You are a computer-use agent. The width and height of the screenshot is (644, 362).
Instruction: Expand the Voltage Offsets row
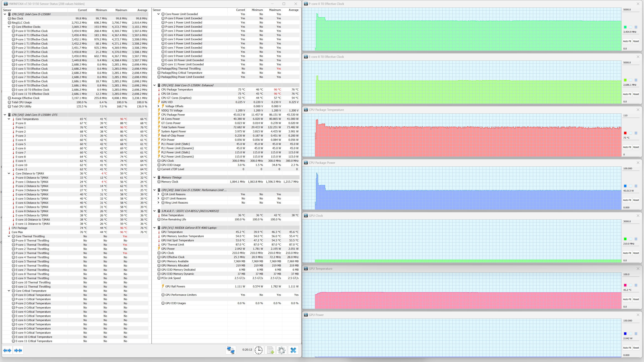(x=158, y=106)
